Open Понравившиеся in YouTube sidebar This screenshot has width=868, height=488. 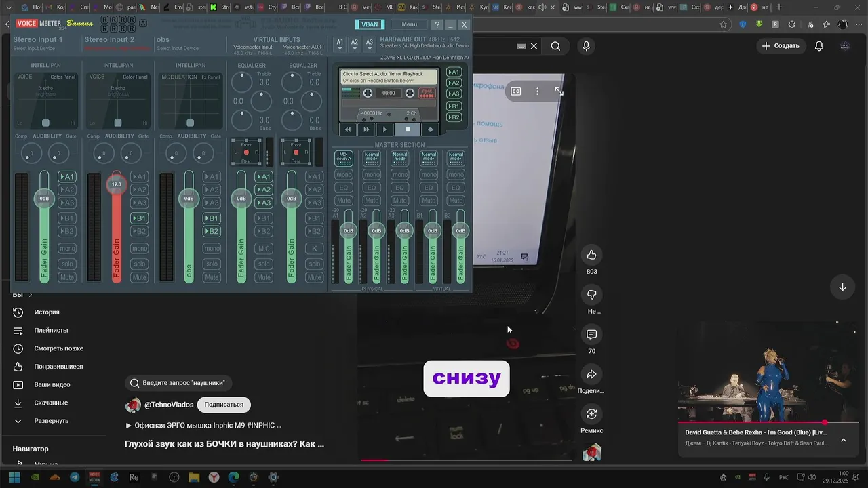click(x=58, y=367)
